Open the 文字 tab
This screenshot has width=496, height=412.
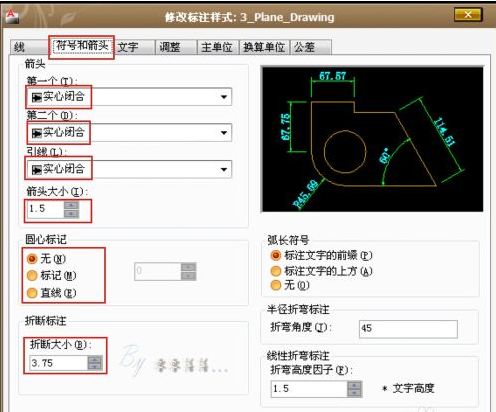coord(134,47)
